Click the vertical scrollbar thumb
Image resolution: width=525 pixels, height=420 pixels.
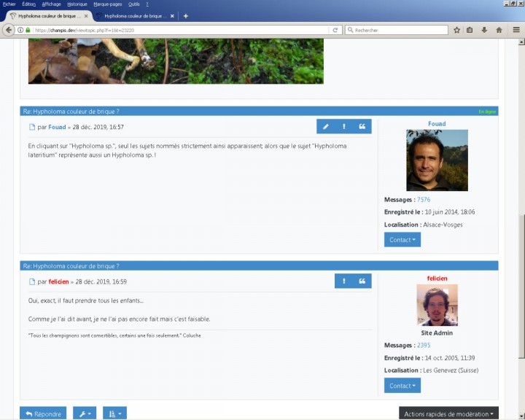(x=521, y=287)
